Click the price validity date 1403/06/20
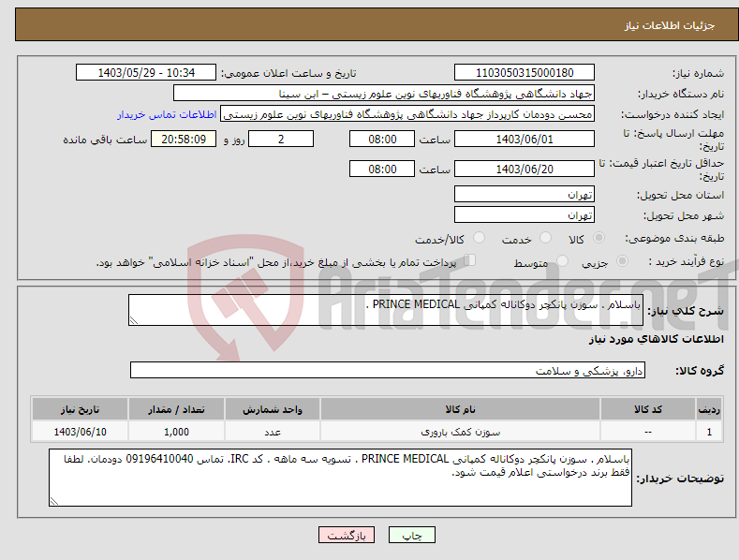The width and height of the screenshot is (739, 560). [x=525, y=169]
